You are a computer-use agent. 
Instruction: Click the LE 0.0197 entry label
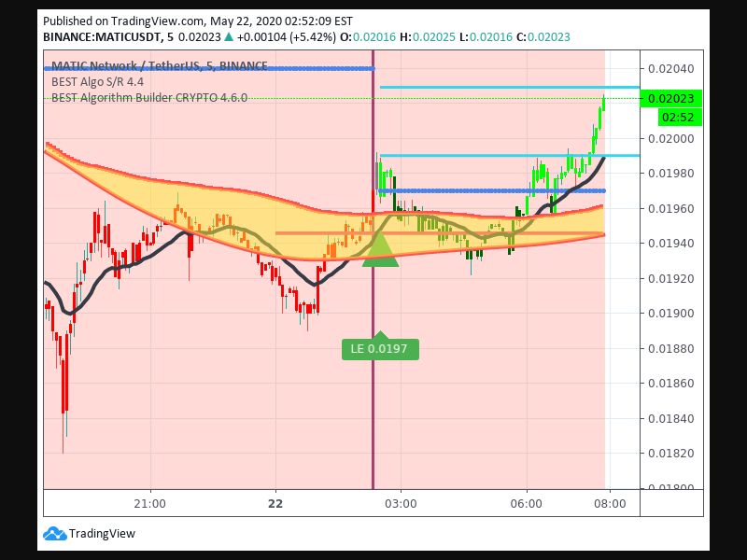379,349
